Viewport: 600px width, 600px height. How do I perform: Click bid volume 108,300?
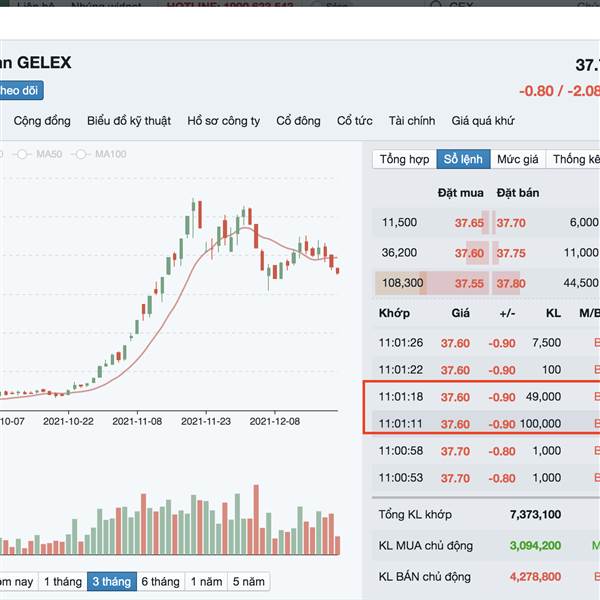click(403, 283)
